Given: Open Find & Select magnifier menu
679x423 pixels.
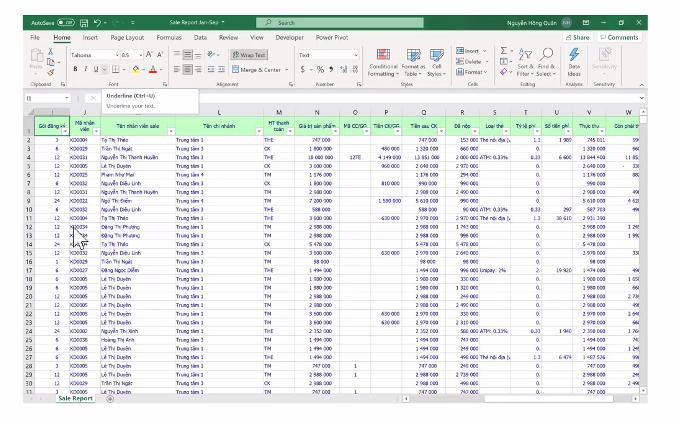Looking at the screenshot, I should [x=546, y=63].
